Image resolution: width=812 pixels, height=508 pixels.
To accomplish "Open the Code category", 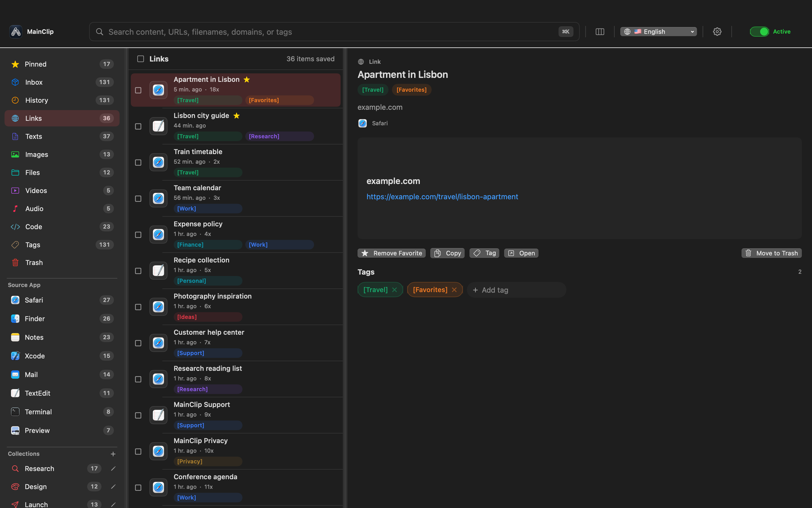I will point(62,227).
